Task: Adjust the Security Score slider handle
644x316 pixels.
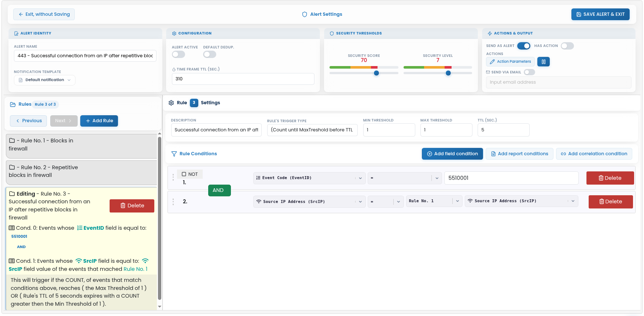Action: 376,73
